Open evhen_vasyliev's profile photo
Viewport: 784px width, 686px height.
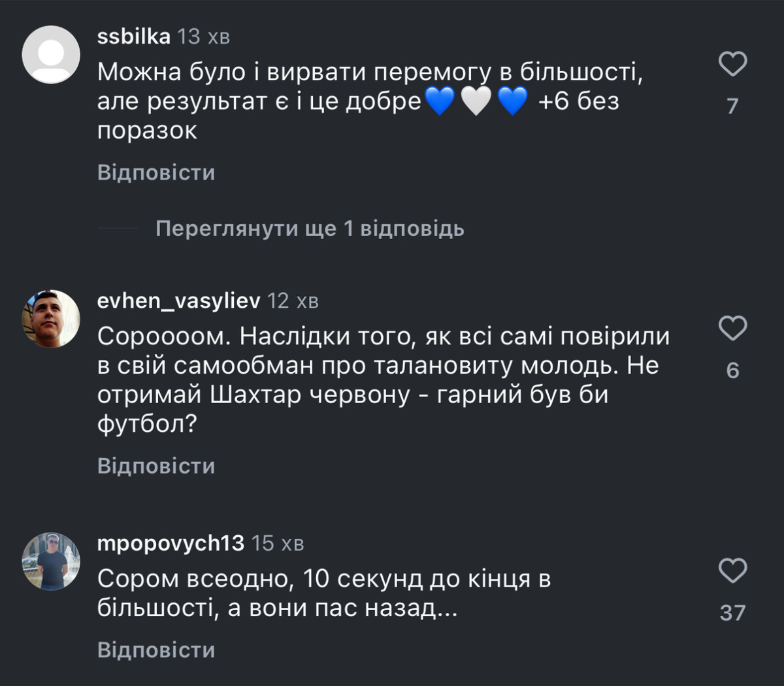51,319
